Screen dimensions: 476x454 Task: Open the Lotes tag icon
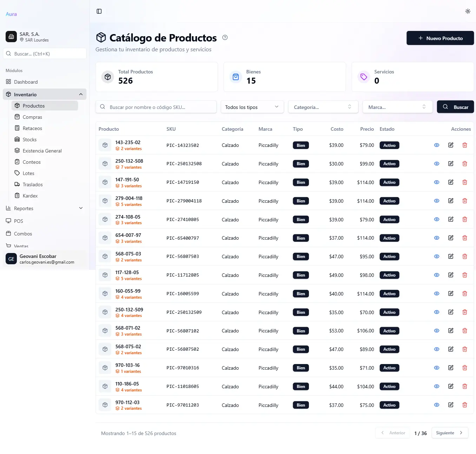18,173
